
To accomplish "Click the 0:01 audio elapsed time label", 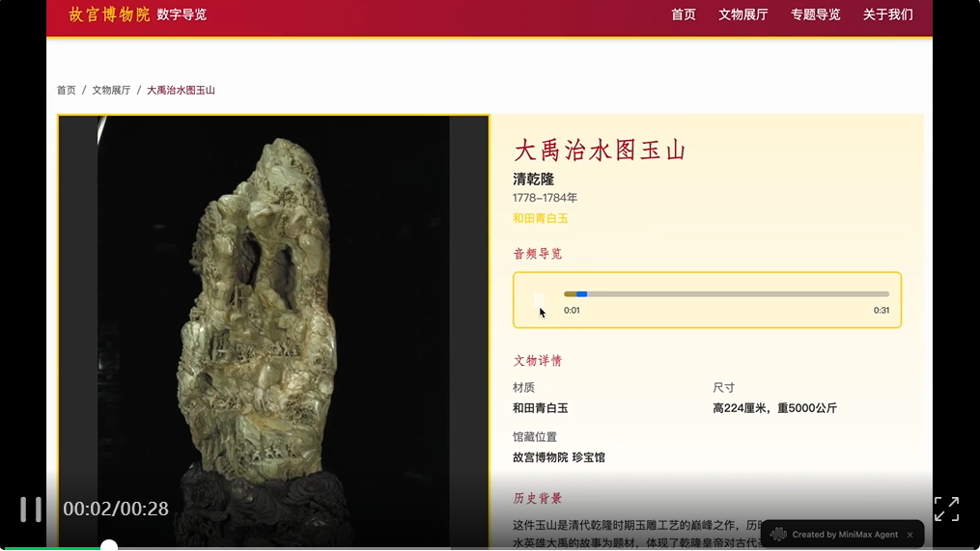I will 572,310.
